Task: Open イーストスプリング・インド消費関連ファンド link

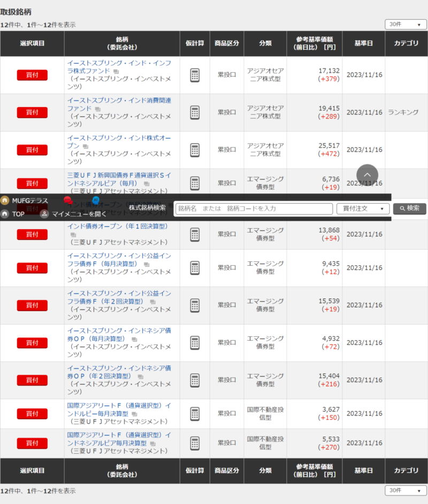Action: click(x=119, y=104)
